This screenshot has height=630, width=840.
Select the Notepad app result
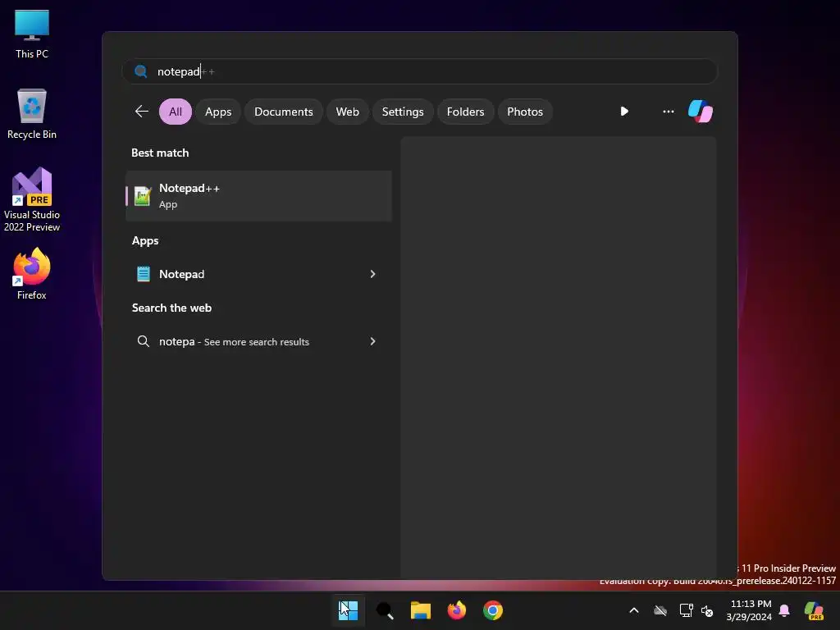click(258, 274)
